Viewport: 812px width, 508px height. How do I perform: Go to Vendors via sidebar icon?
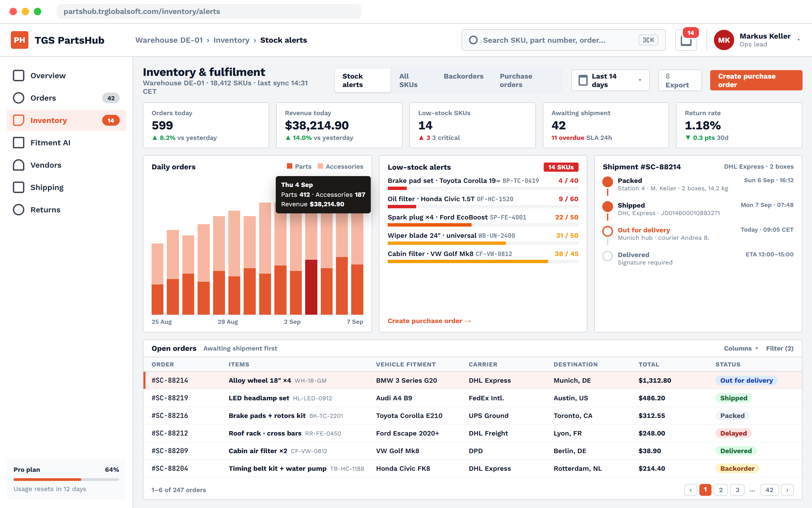pyautogui.click(x=19, y=165)
